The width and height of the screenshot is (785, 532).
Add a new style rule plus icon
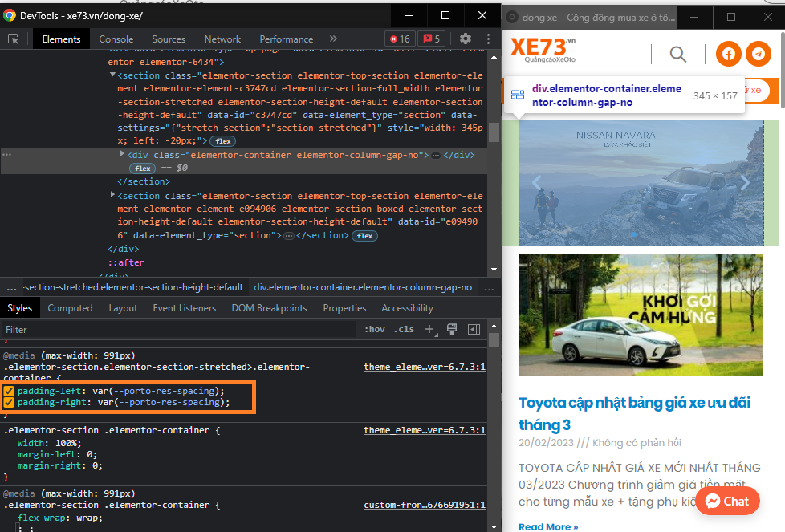coord(430,329)
